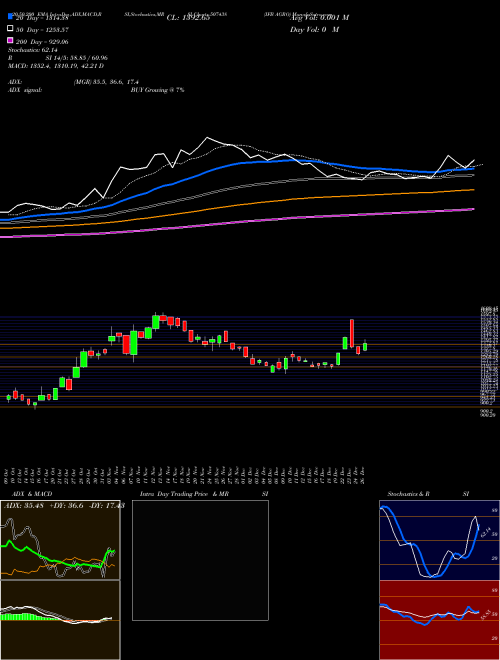Click the Avg Vol: 0.001 M label

(319, 17)
